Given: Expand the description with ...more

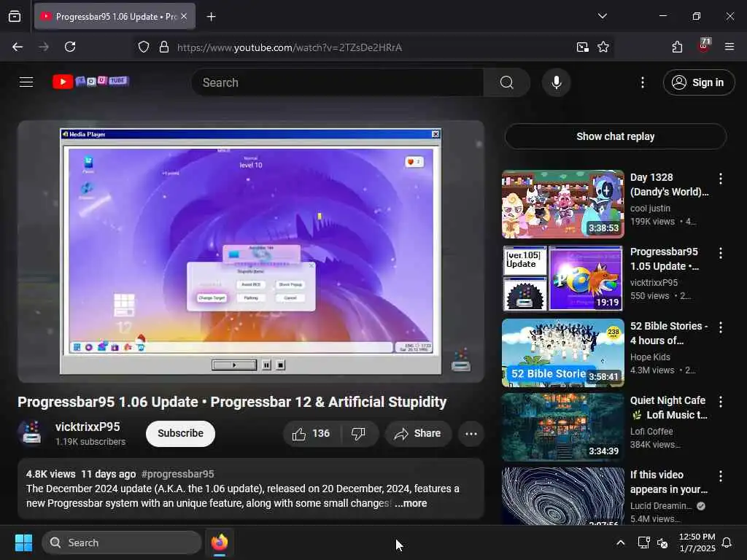Looking at the screenshot, I should pyautogui.click(x=411, y=503).
